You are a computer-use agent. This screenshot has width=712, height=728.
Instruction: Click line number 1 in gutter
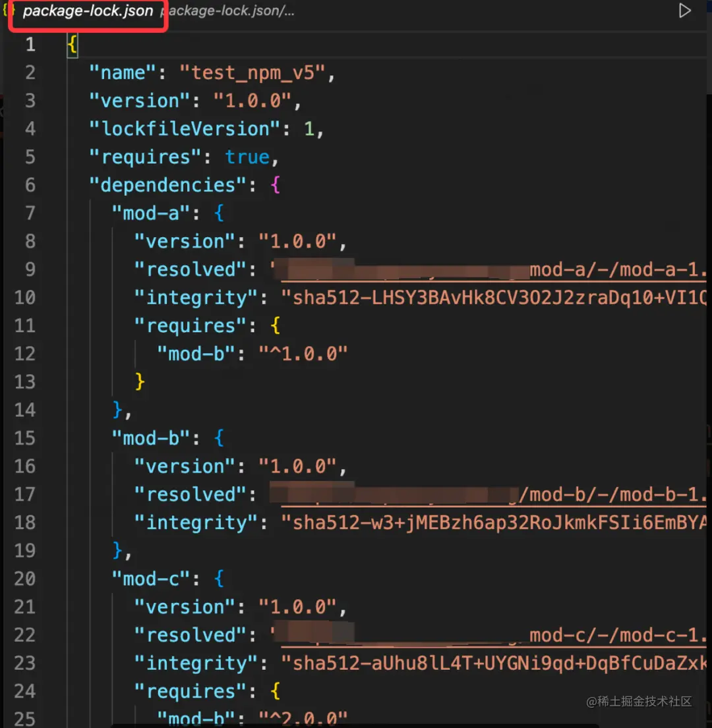(x=30, y=45)
